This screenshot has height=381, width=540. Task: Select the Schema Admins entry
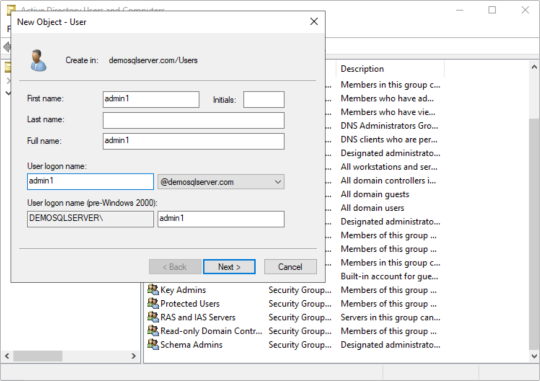click(191, 345)
